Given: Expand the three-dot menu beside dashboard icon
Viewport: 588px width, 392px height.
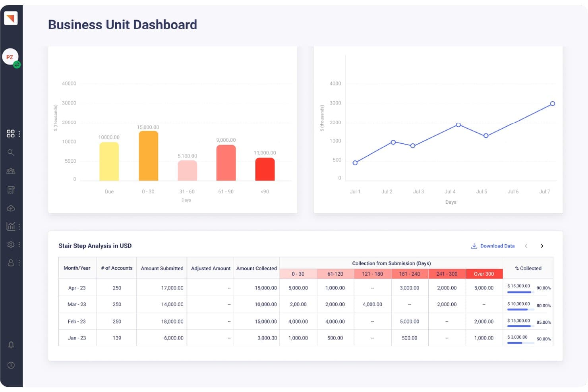Looking at the screenshot, I should coord(19,134).
